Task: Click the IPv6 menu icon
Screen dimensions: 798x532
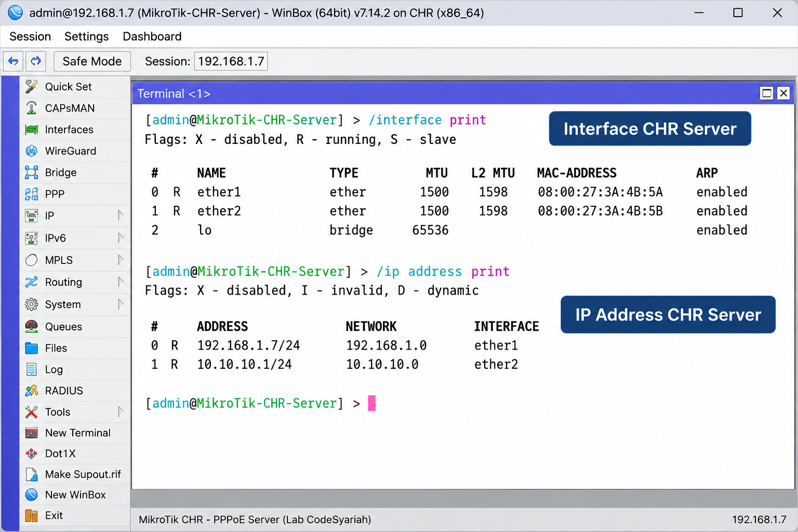Action: tap(32, 238)
